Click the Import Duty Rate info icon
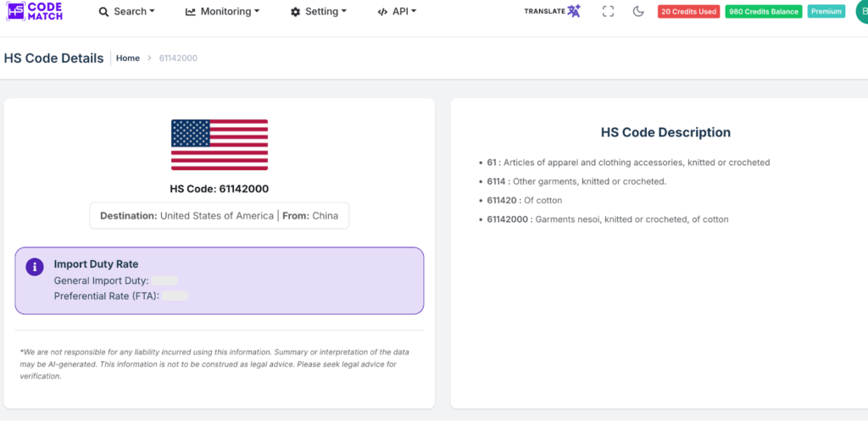 tap(35, 267)
